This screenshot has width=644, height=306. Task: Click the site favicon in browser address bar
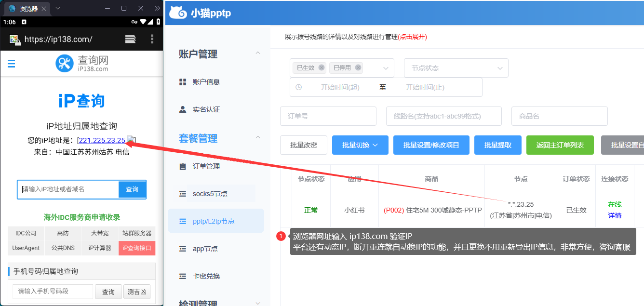coord(15,40)
